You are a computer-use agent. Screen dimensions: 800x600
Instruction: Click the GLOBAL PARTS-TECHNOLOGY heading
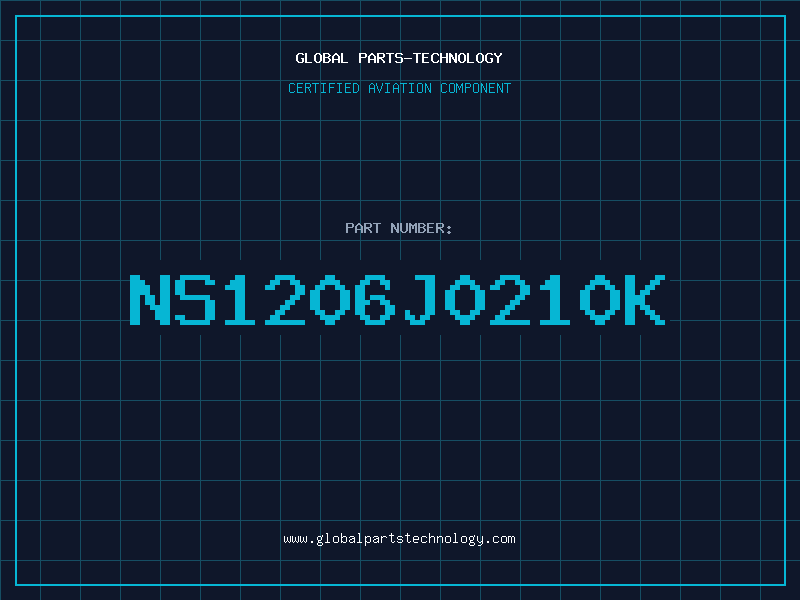click(x=399, y=58)
